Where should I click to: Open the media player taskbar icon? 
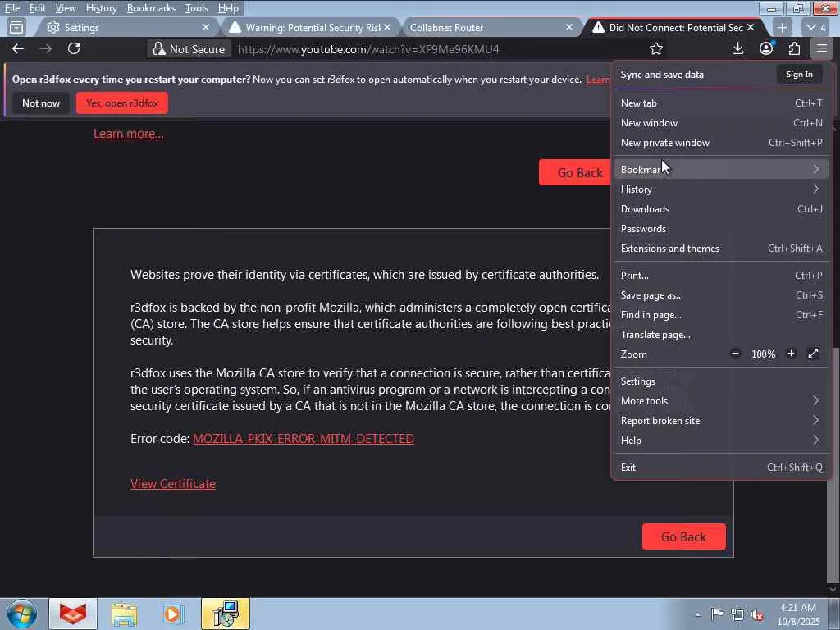[172, 614]
